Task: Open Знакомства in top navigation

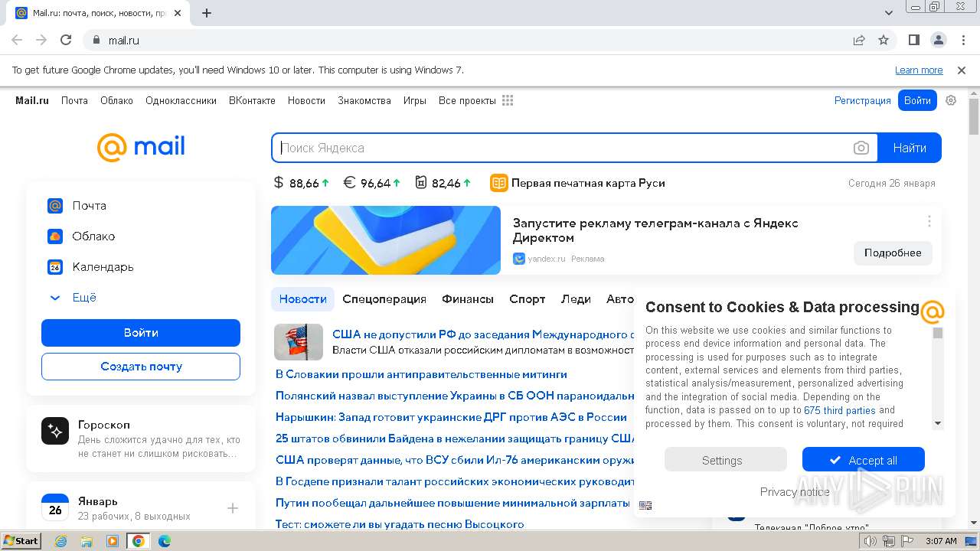Action: coord(364,100)
